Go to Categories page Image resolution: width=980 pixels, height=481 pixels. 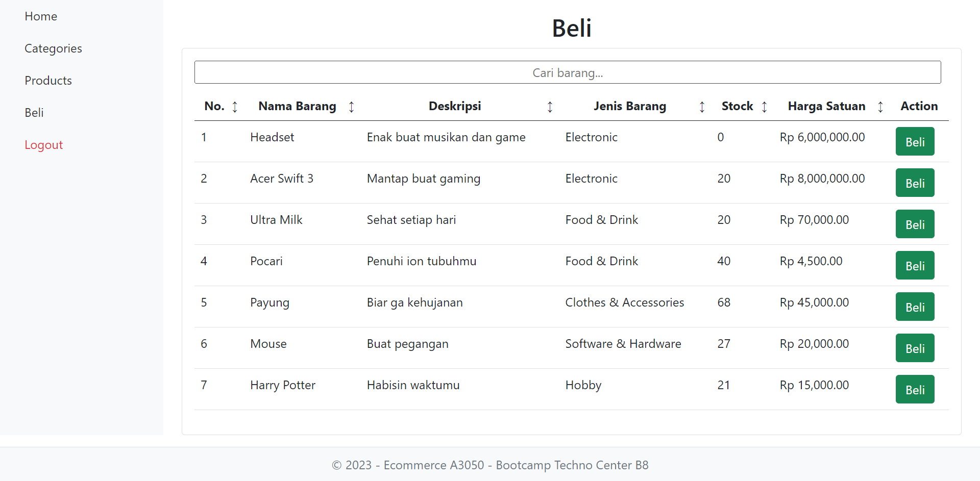pyautogui.click(x=53, y=48)
